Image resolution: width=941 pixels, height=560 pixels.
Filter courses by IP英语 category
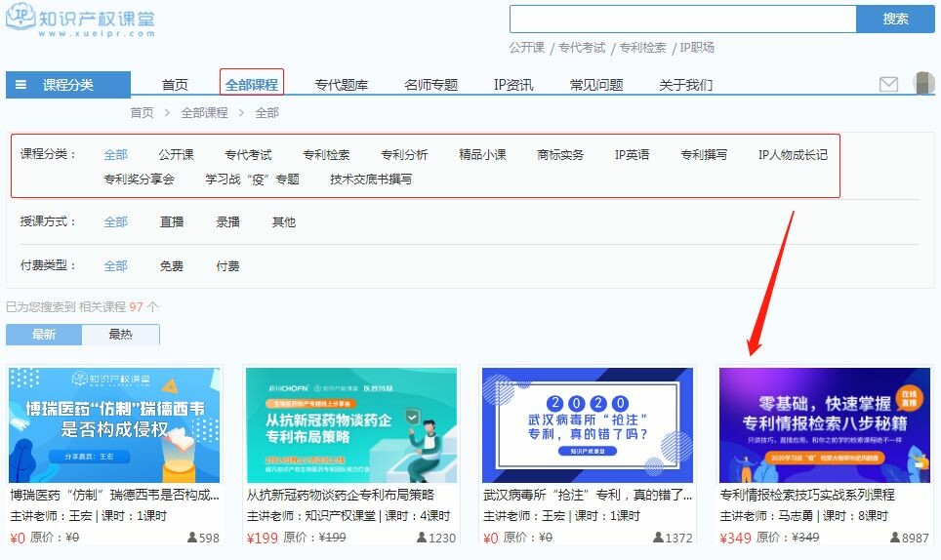632,155
